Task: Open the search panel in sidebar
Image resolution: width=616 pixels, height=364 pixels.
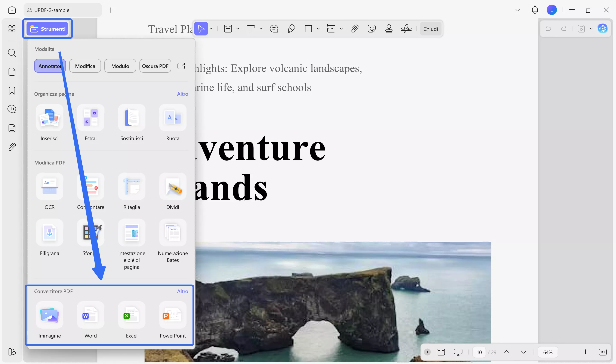Action: coord(12,53)
